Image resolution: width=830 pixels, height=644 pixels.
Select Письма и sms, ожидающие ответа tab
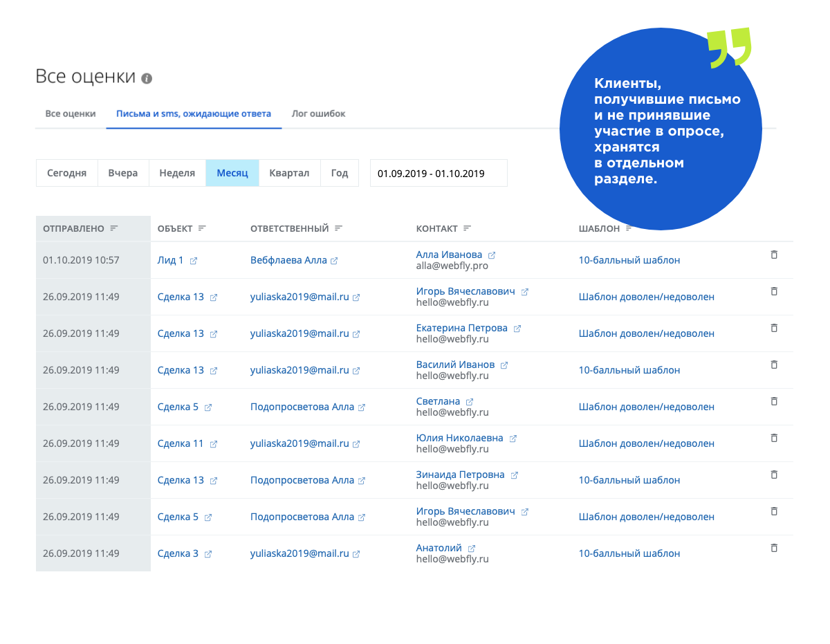point(194,113)
